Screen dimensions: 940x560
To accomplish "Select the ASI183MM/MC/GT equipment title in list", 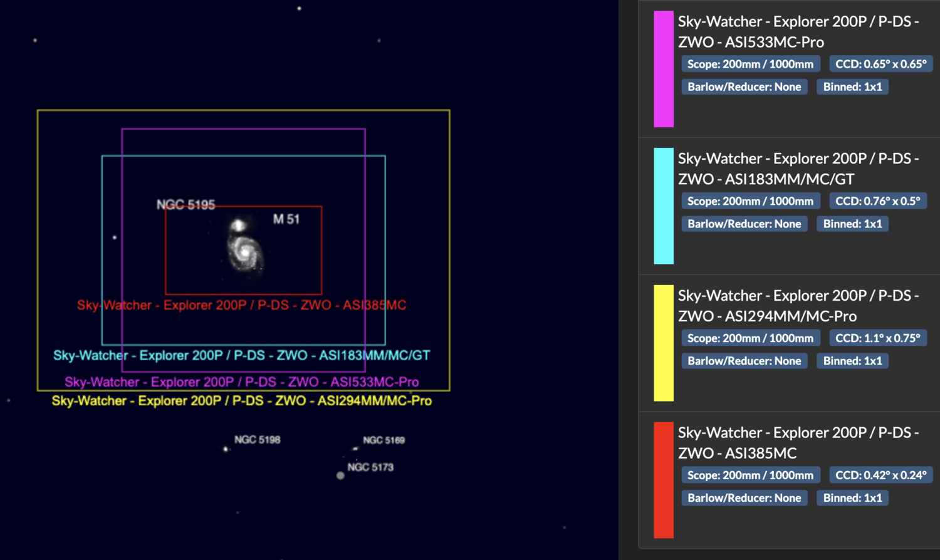I will 798,169.
